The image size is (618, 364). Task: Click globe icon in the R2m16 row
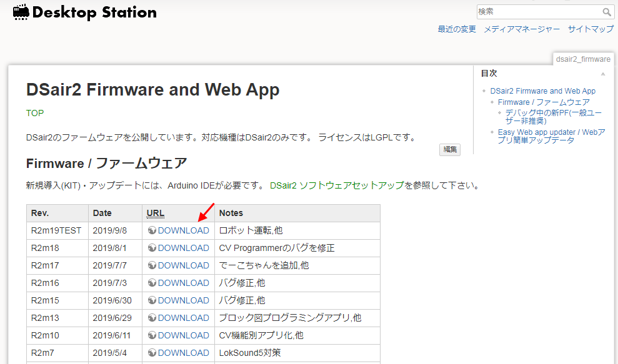152,283
